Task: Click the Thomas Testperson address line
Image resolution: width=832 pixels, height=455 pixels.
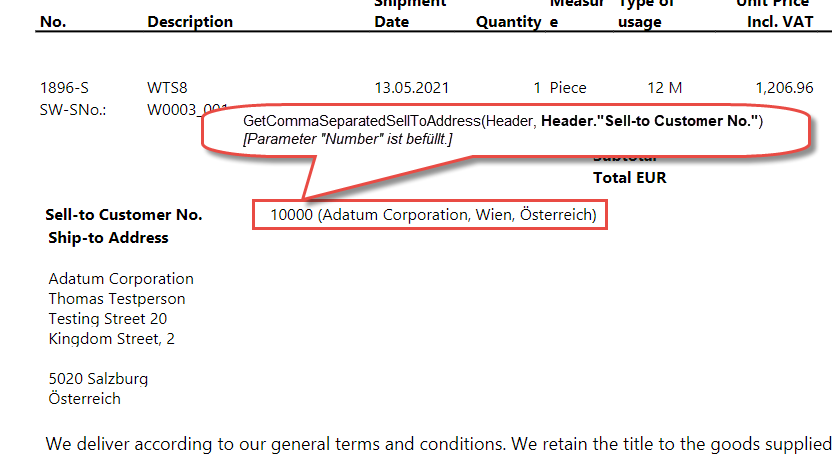Action: coord(117,299)
